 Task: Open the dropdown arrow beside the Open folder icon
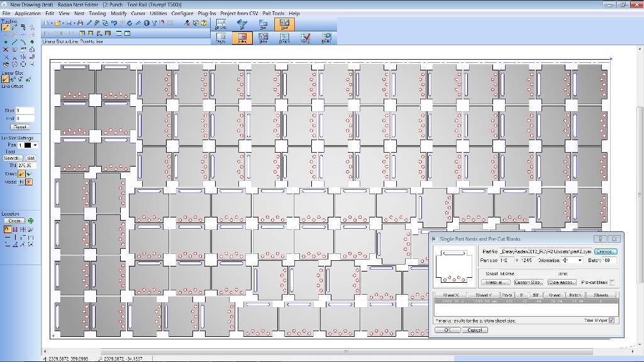(x=63, y=23)
